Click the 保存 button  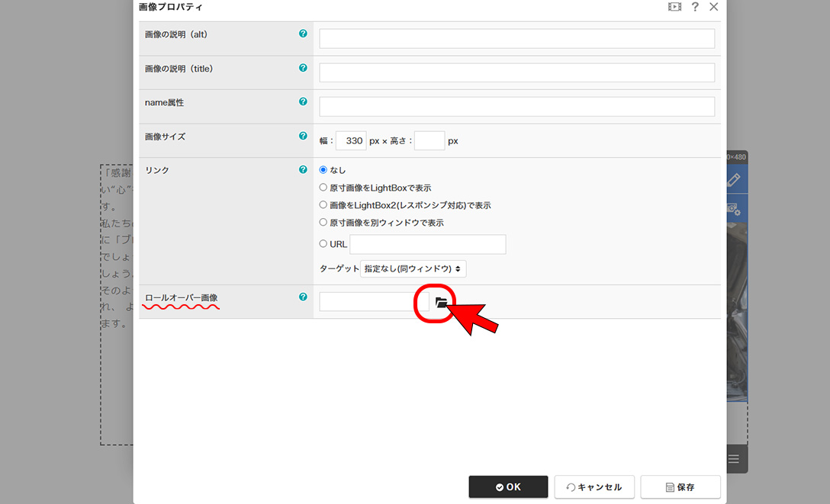coord(680,487)
